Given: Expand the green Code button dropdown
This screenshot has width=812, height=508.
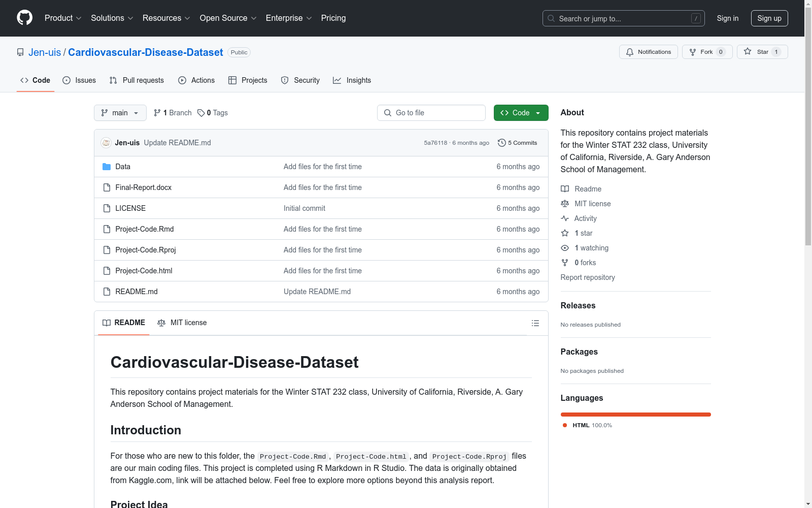Looking at the screenshot, I should (537, 113).
